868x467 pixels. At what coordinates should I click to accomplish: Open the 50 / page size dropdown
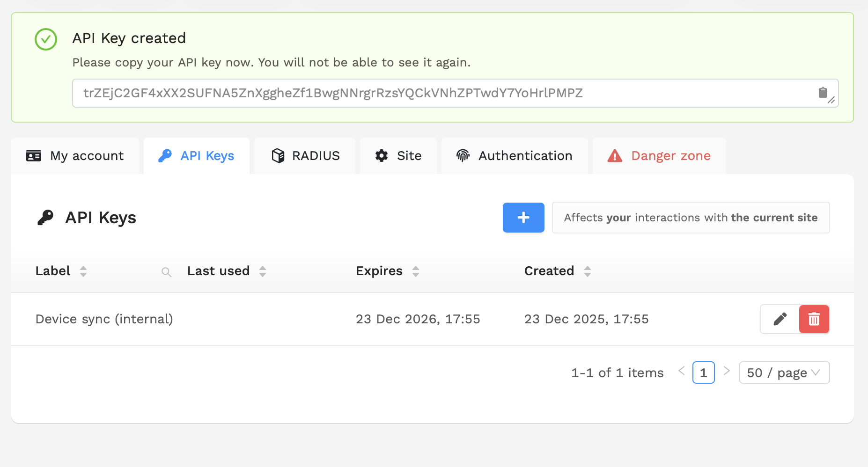pyautogui.click(x=784, y=372)
